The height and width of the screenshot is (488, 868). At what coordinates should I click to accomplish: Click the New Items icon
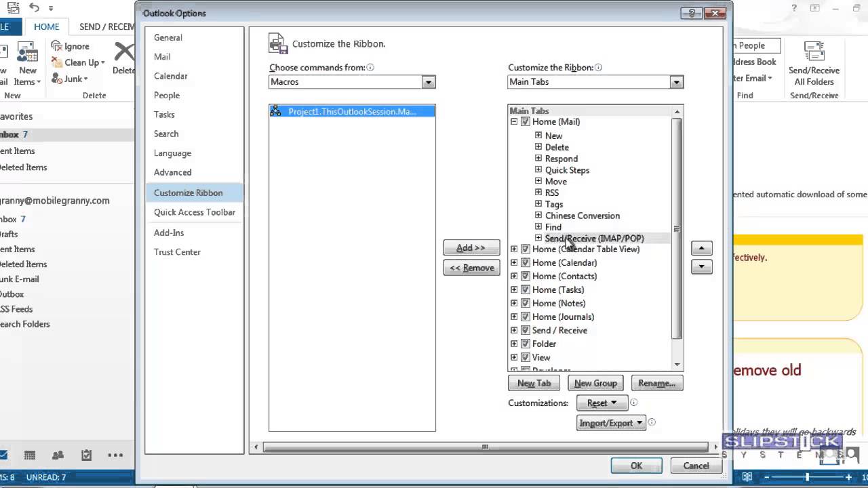27,53
